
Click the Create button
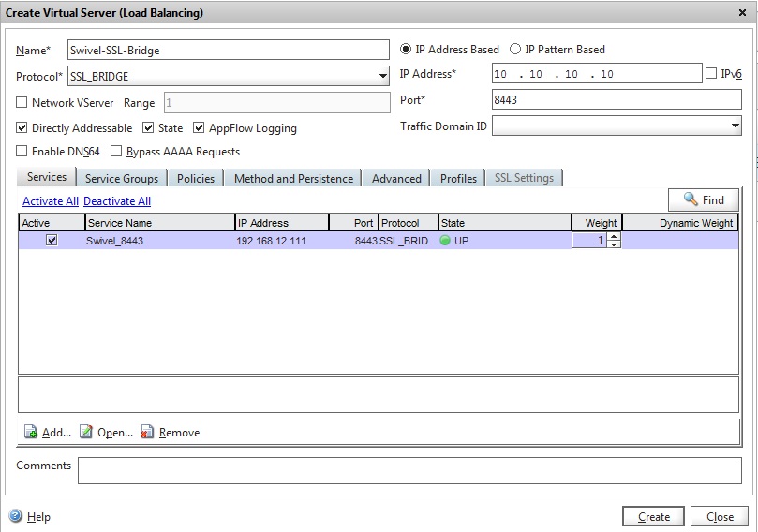point(653,516)
